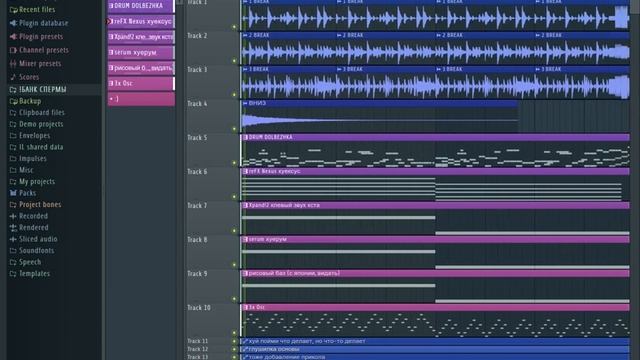
Task: Mute Track 2 with its green switch
Action: pos(234,61)
